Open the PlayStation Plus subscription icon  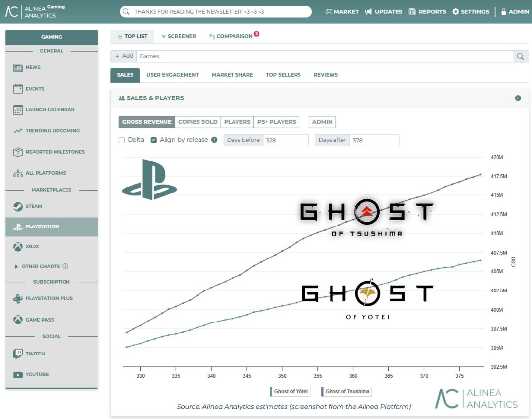click(18, 299)
